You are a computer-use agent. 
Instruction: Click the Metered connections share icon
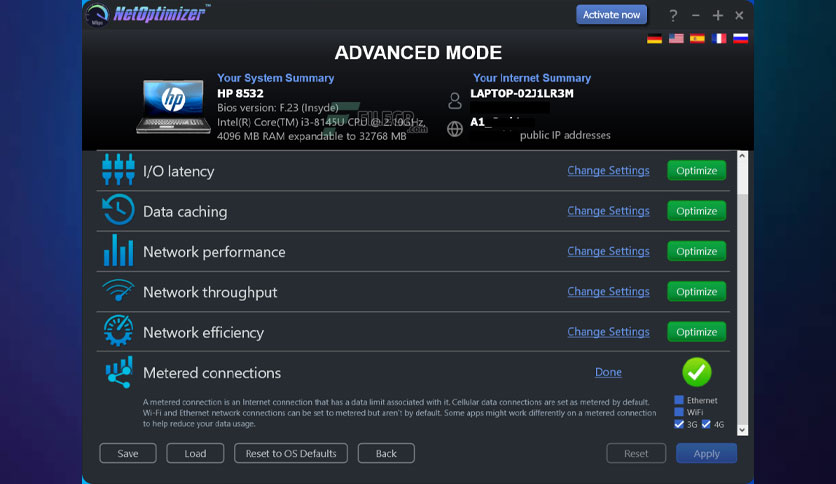coord(118,372)
